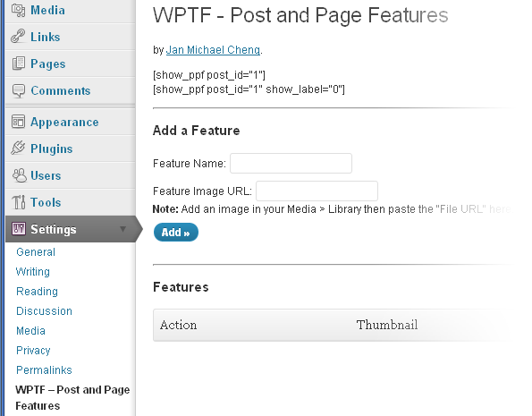The width and height of the screenshot is (532, 416).
Task: Open Permalinks settings submenu item
Action: tap(44, 369)
